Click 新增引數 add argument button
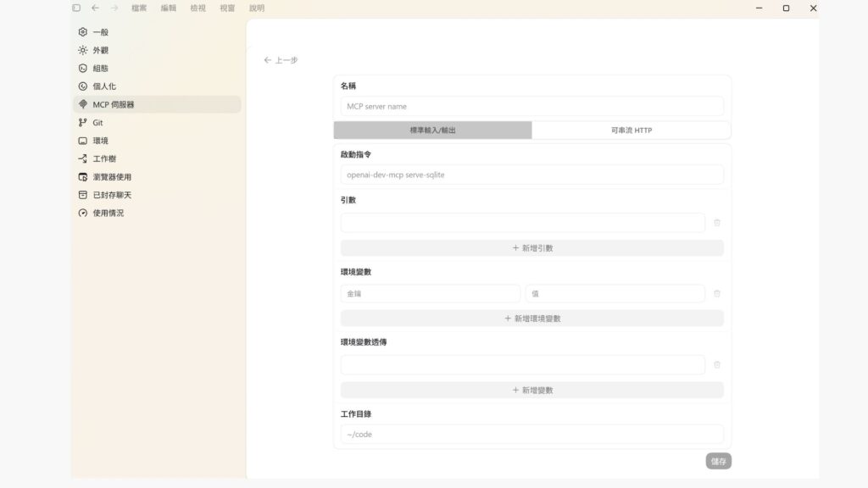 531,248
